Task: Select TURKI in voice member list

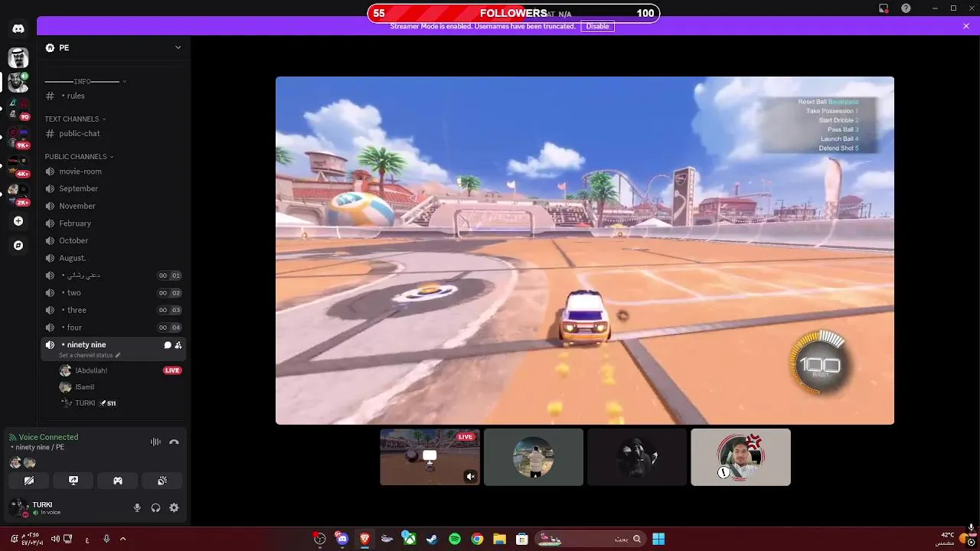Action: click(121, 403)
